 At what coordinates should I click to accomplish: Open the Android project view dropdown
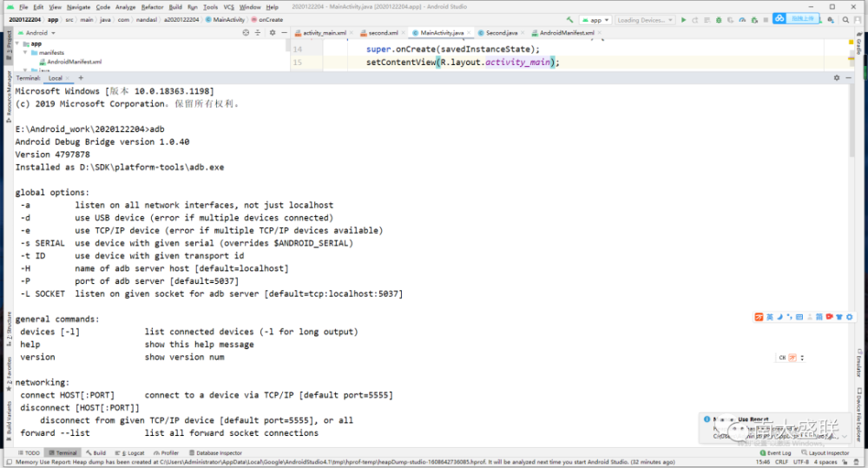[x=36, y=33]
